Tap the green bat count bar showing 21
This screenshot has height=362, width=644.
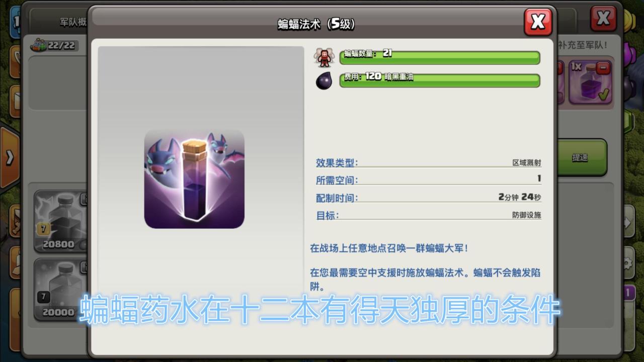440,57
